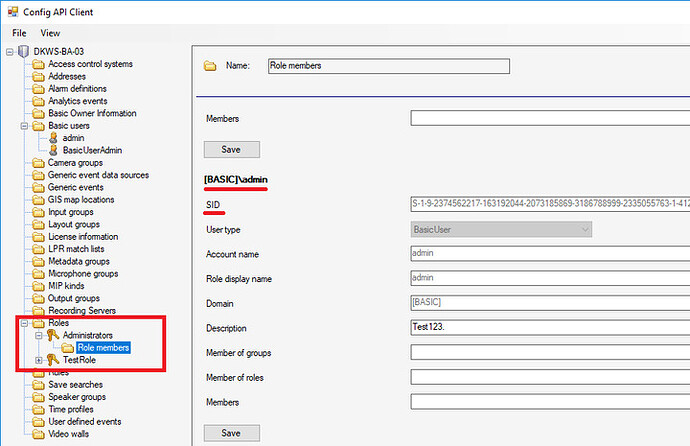Image resolution: width=690 pixels, height=446 pixels.
Task: Click the Alarm definitions folder icon
Action: point(39,89)
